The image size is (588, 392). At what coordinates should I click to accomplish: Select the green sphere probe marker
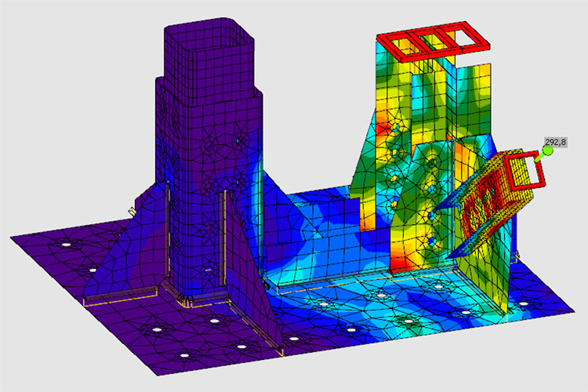point(547,151)
